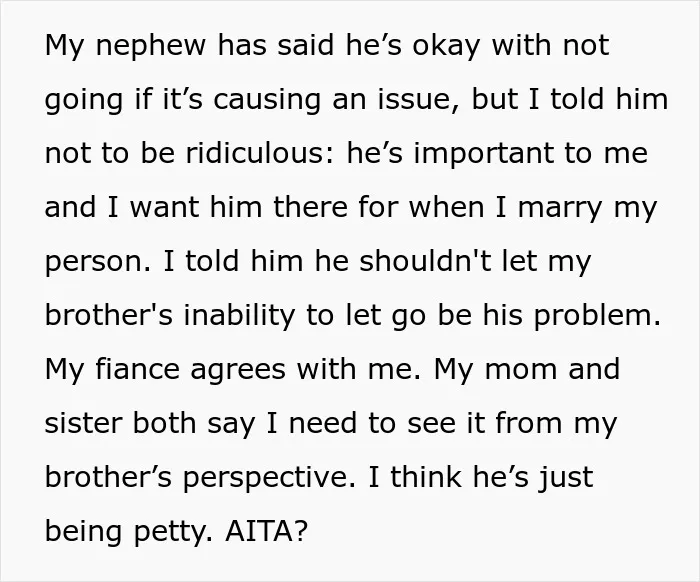This screenshot has height=582, width=700.
Task: Click on the word "perspective"
Action: [x=265, y=477]
